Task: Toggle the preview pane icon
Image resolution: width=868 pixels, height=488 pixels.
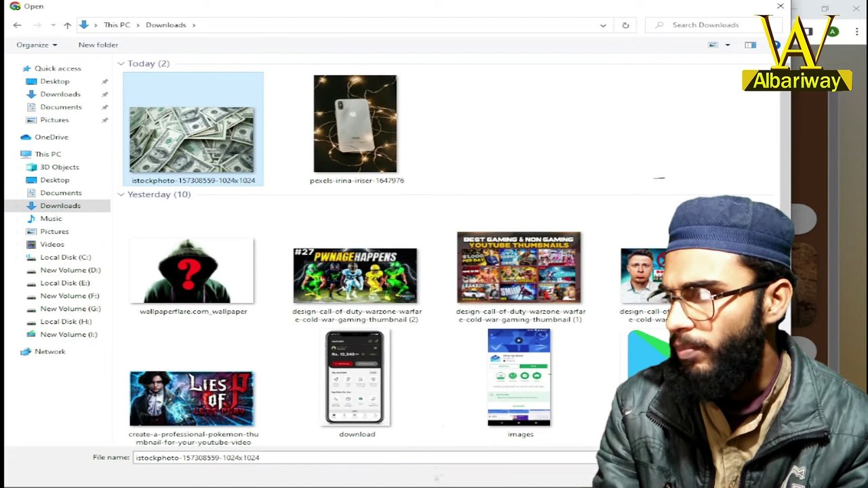Action: (x=750, y=45)
